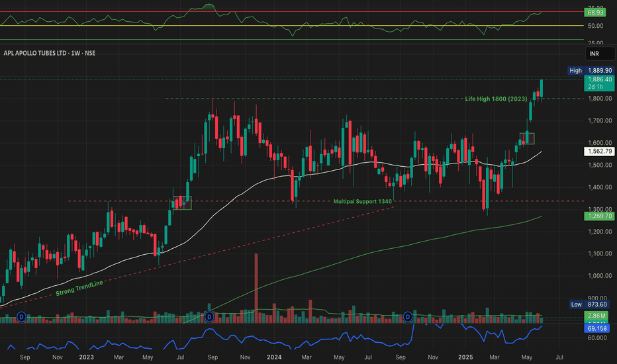This screenshot has width=617, height=364.
Task: Click the 1,000.00 price axis label
Action: (x=600, y=275)
